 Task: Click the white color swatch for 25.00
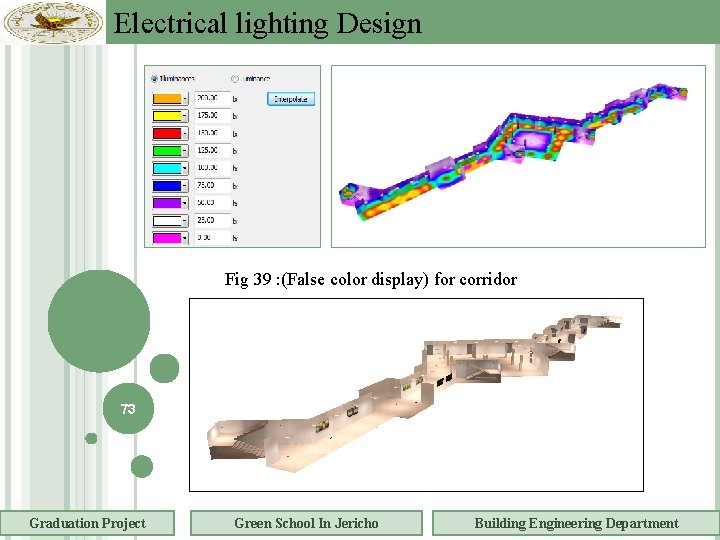(167, 221)
